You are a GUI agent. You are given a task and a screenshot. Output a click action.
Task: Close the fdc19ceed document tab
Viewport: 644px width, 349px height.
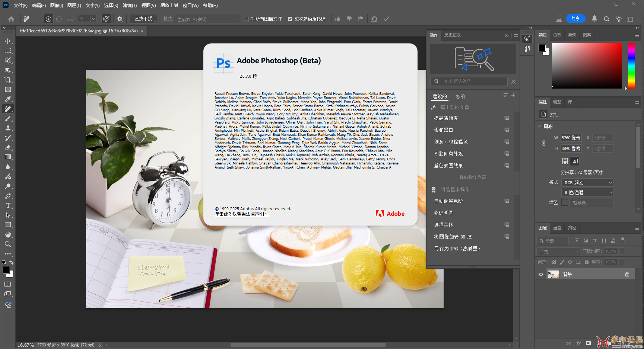pos(142,31)
